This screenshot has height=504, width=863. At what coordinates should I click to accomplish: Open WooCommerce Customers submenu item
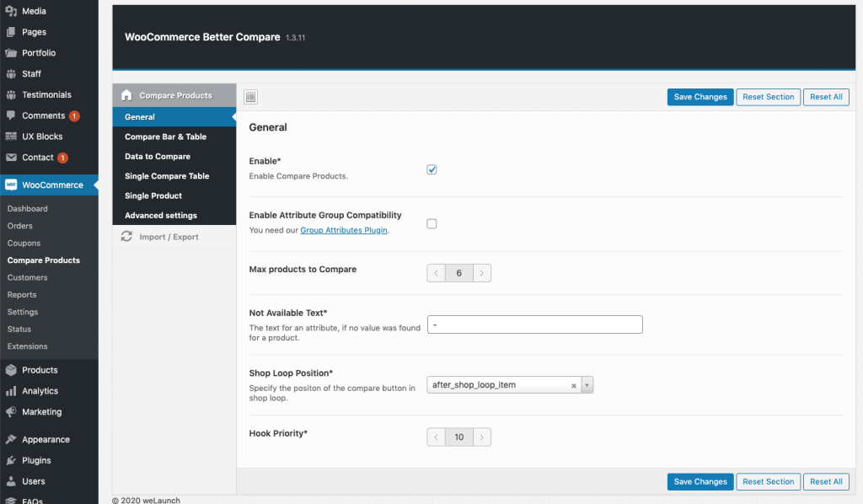(x=28, y=278)
